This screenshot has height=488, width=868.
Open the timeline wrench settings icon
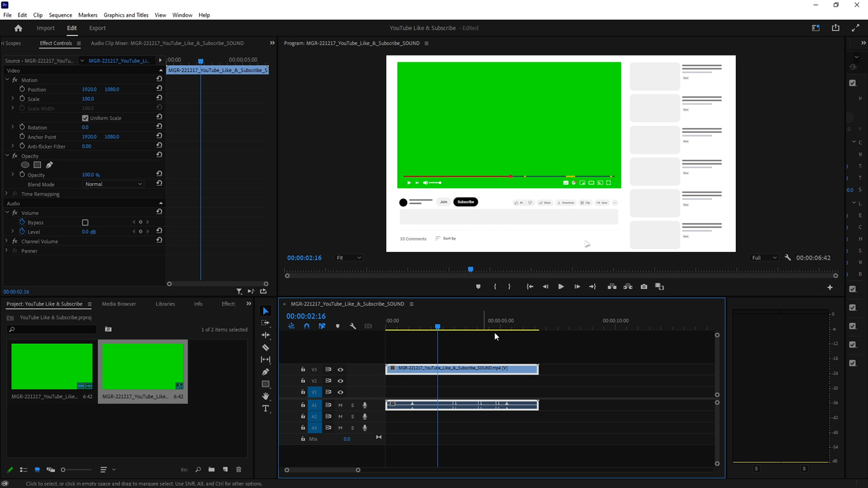352,326
